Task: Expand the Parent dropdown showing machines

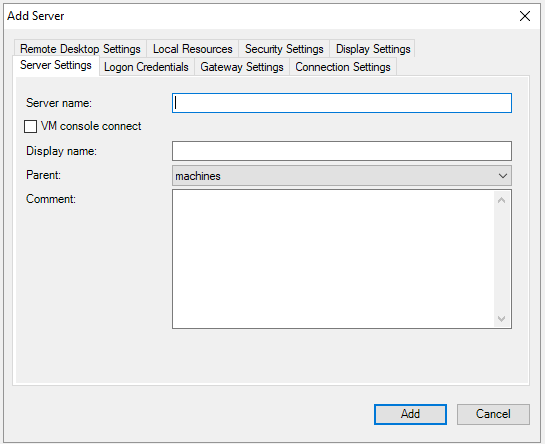Action: [x=342, y=176]
